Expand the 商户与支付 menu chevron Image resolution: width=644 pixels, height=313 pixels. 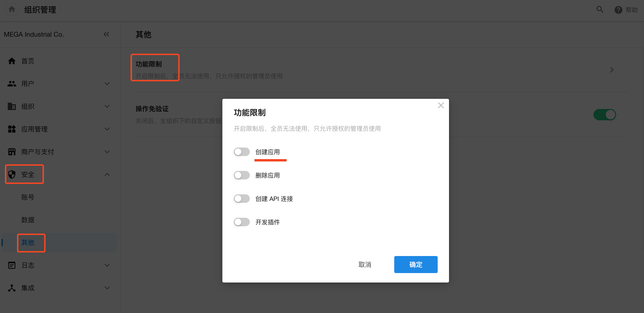107,152
